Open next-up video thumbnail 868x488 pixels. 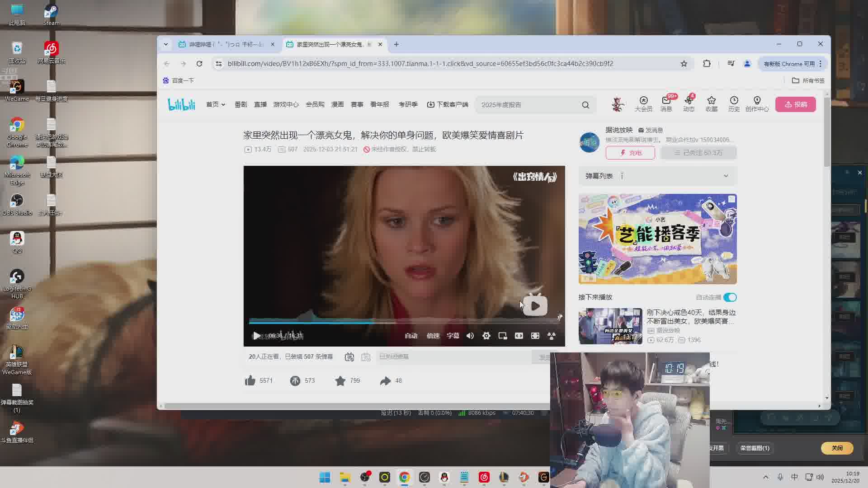tap(610, 326)
